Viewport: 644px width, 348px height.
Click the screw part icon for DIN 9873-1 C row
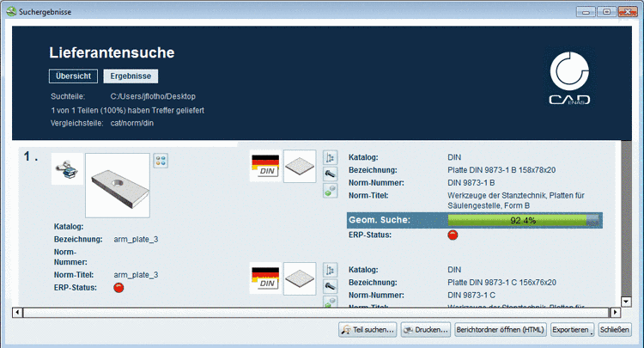tap(331, 286)
